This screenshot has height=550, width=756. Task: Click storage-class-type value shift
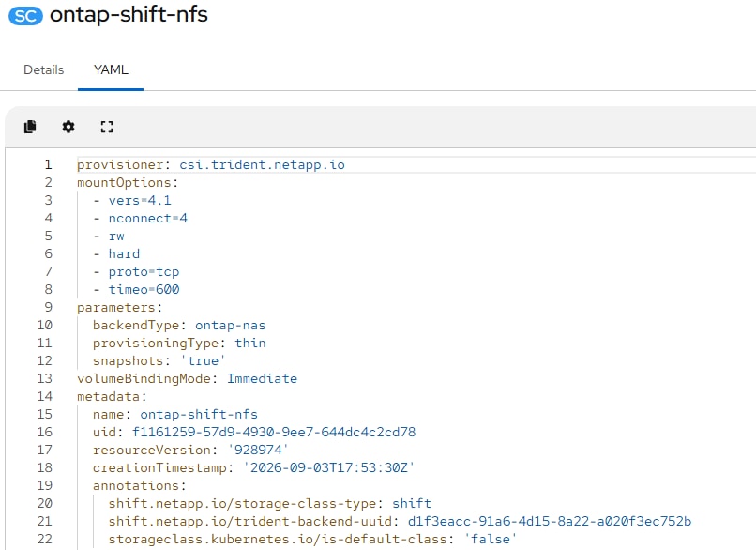(411, 504)
